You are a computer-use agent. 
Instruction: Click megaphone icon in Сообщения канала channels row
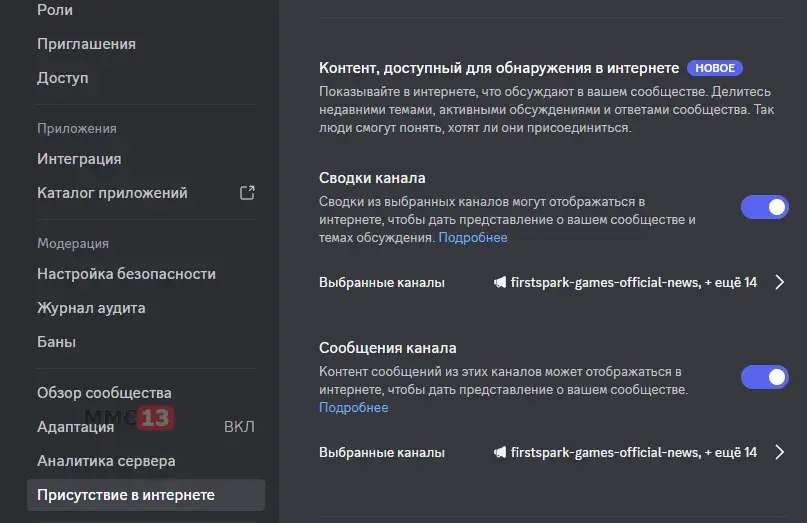click(x=500, y=452)
